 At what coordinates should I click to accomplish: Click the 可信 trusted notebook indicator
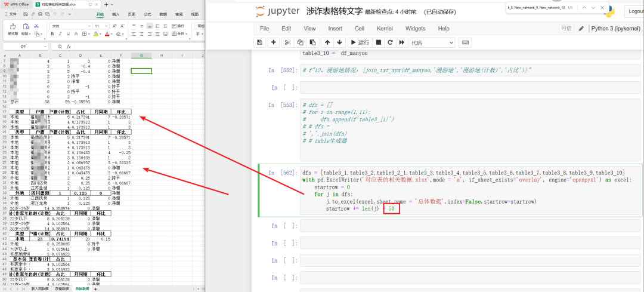coord(566,29)
